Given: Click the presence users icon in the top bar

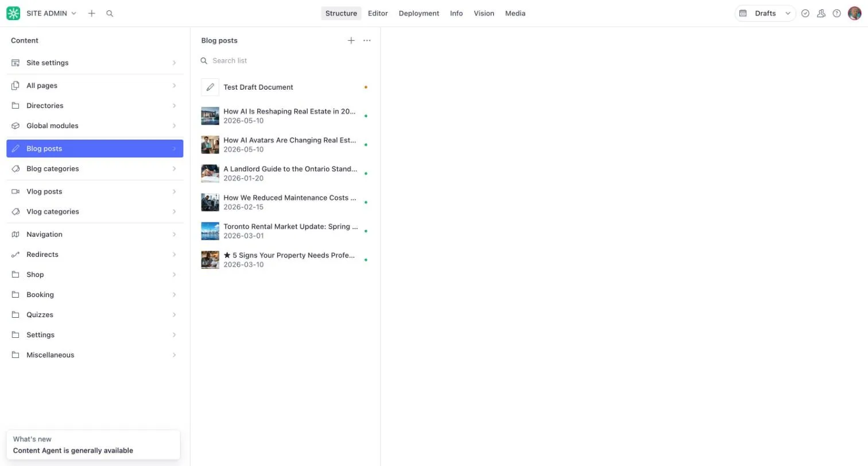Looking at the screenshot, I should [821, 13].
